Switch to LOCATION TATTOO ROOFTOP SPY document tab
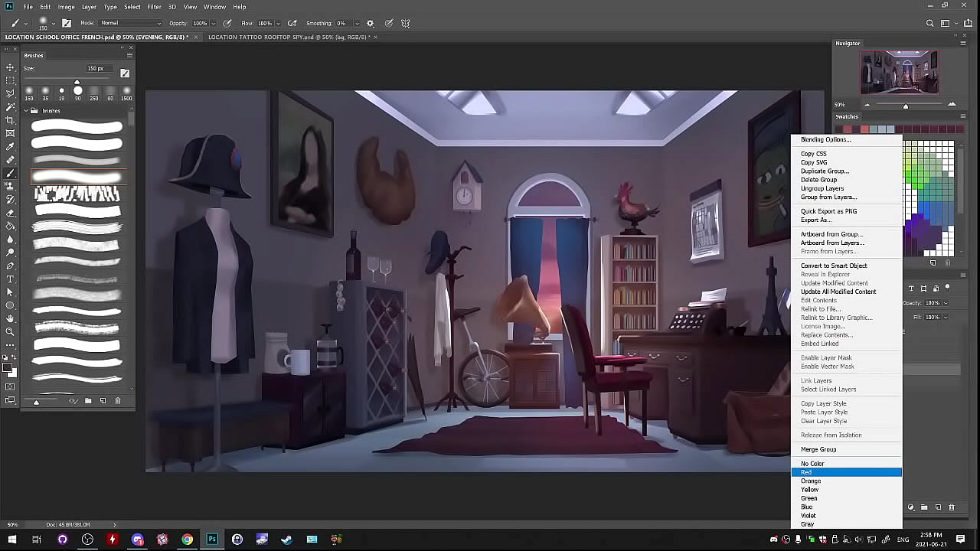This screenshot has width=980, height=551. [288, 37]
